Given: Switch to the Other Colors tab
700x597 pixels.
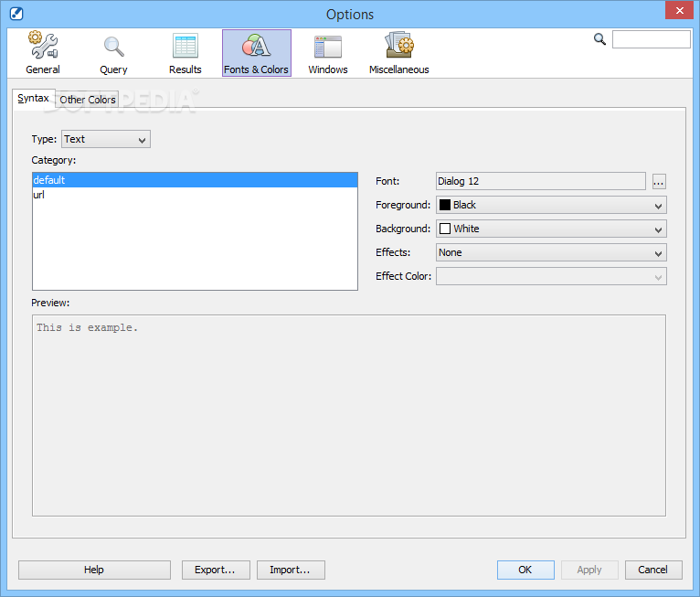Looking at the screenshot, I should 88,100.
